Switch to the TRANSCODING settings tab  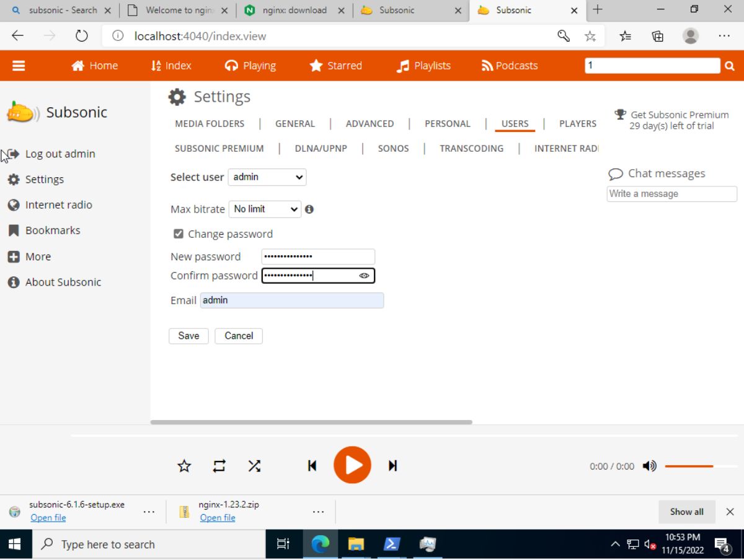coord(471,148)
